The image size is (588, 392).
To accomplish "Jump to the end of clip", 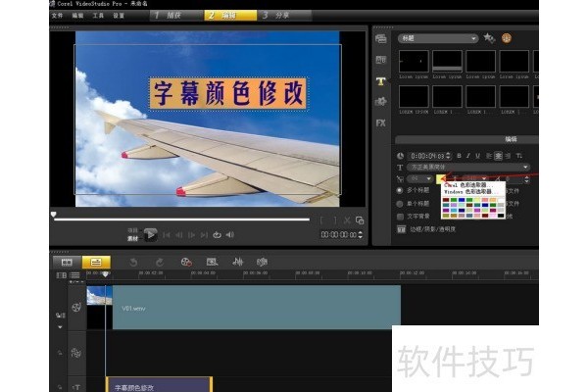I will pyautogui.click(x=204, y=235).
